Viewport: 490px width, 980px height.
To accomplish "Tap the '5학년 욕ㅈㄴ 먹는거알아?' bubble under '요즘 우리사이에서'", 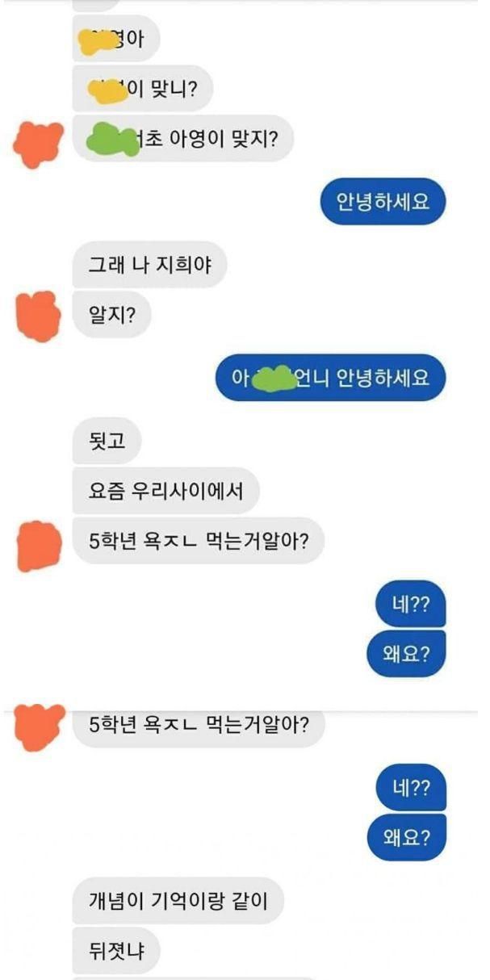I will click(x=198, y=541).
